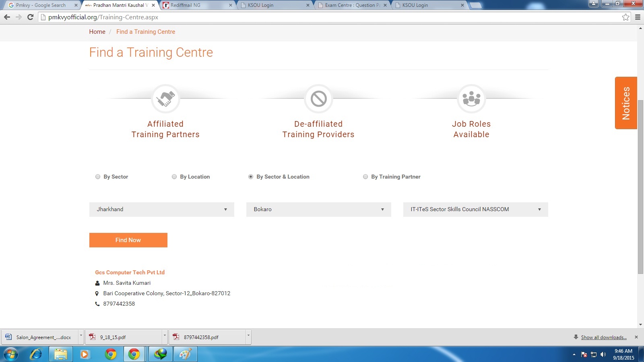The width and height of the screenshot is (644, 362).
Task: Open the Home breadcrumb link
Action: point(97,32)
